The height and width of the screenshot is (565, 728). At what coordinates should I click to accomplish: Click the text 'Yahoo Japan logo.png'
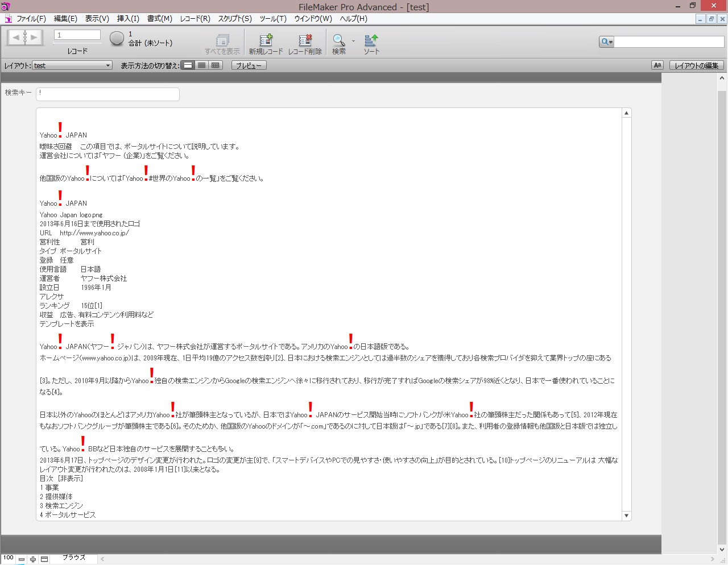tap(71, 215)
